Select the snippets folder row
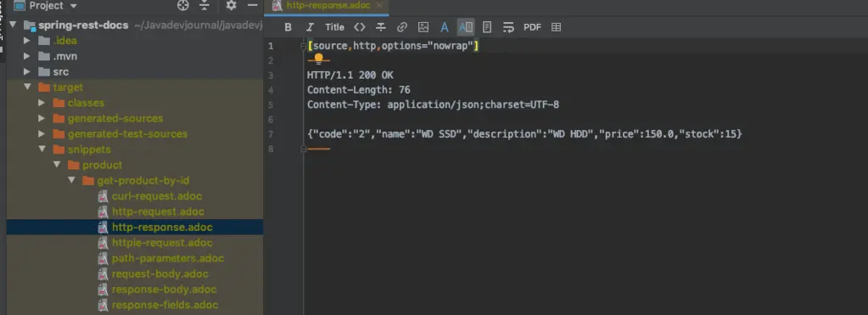 click(x=135, y=149)
